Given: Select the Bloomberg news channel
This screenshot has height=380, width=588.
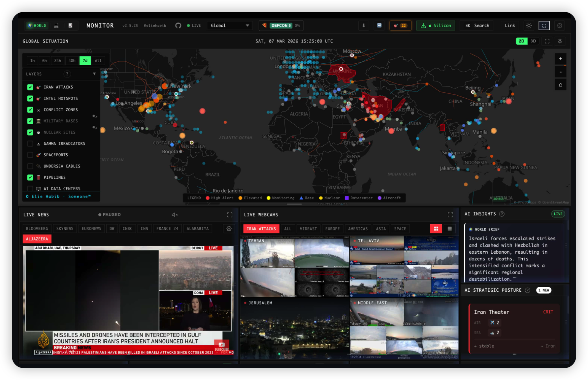Looking at the screenshot, I should (37, 229).
